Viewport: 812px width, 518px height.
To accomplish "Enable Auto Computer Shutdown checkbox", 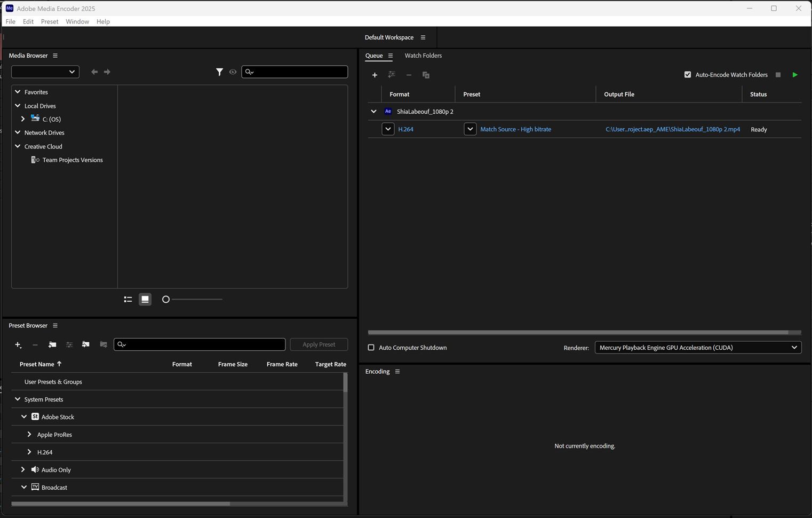I will [x=371, y=348].
